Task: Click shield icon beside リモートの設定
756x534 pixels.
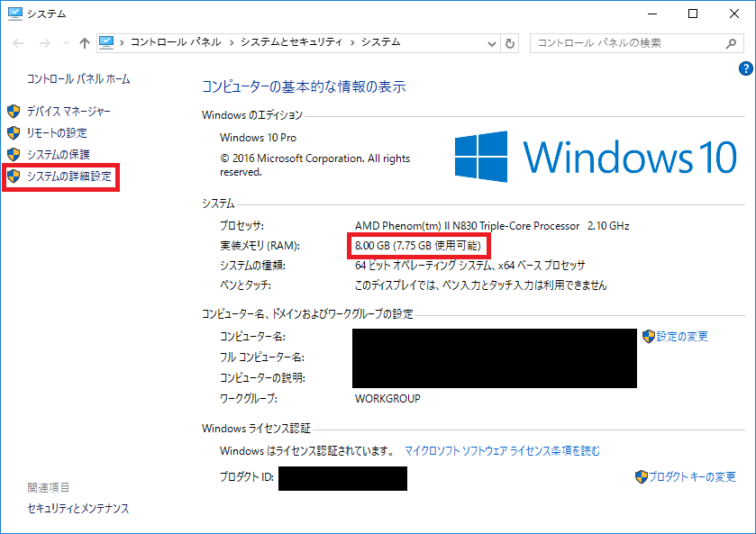Action: [14, 133]
